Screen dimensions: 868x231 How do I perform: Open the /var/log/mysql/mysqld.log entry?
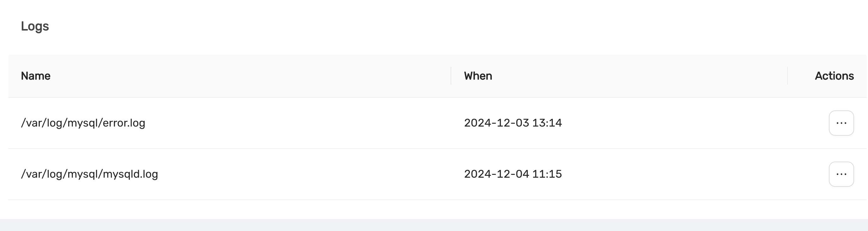click(x=90, y=174)
